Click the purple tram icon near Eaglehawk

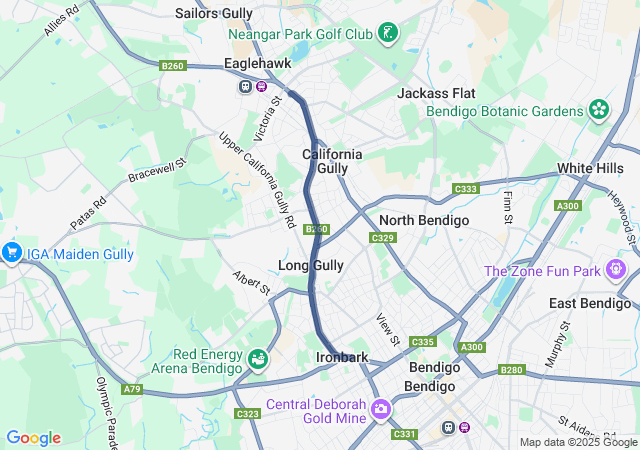261,86
